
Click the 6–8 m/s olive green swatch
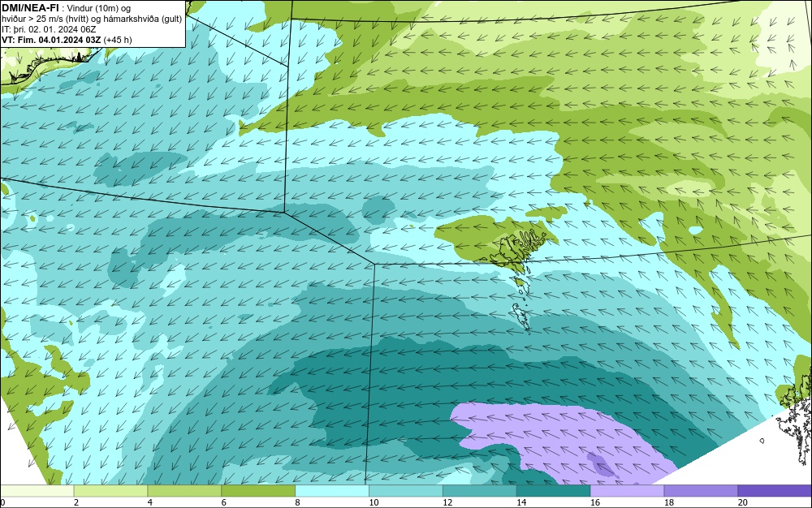(258, 491)
